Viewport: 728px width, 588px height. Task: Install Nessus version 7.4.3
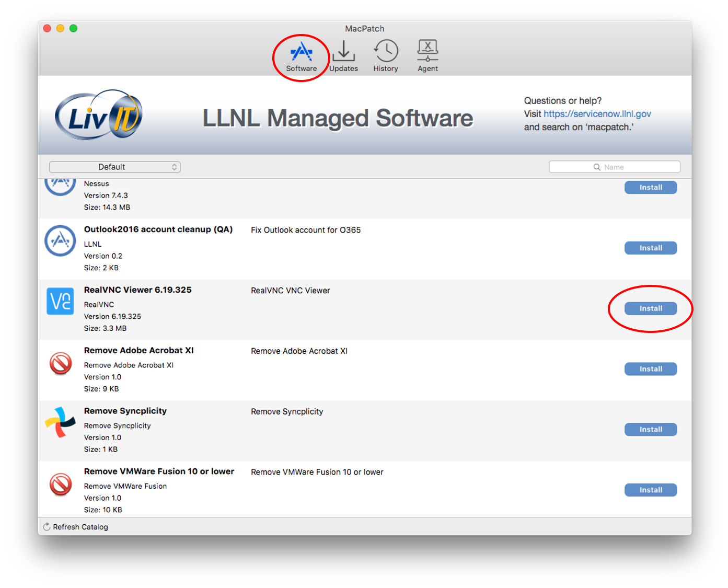click(651, 188)
